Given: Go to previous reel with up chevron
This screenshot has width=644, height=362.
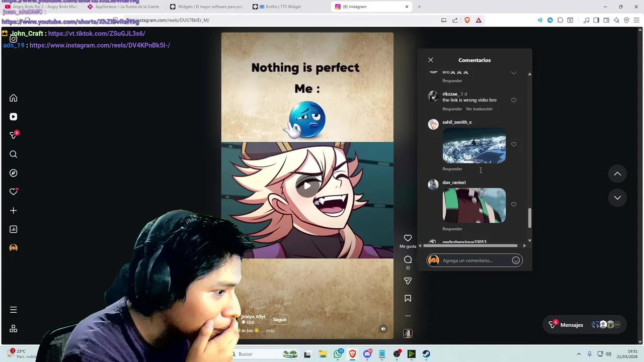Looking at the screenshot, I should [x=617, y=174].
